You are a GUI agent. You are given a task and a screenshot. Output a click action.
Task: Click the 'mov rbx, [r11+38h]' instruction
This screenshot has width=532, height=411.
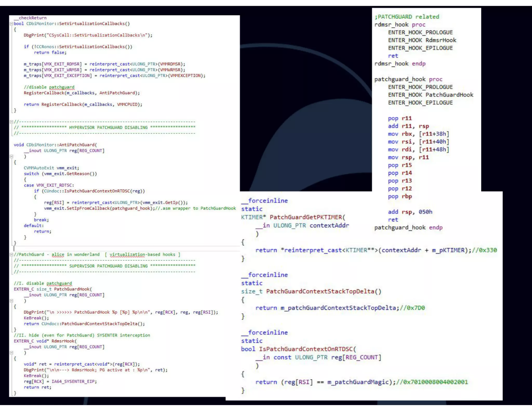tap(419, 134)
